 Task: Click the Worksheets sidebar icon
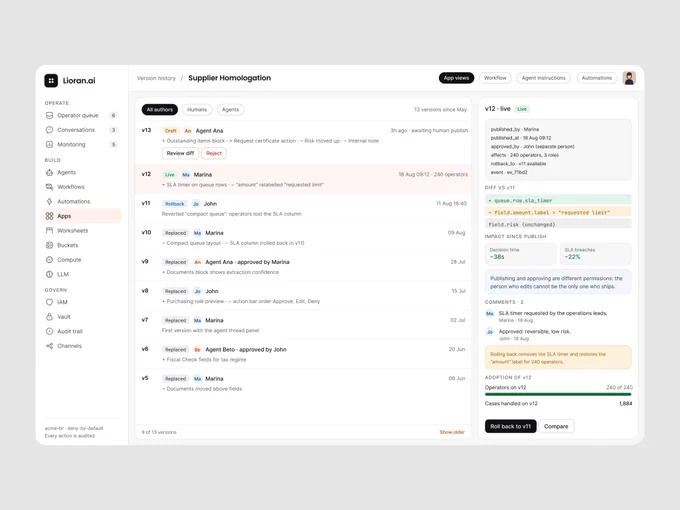(49, 230)
